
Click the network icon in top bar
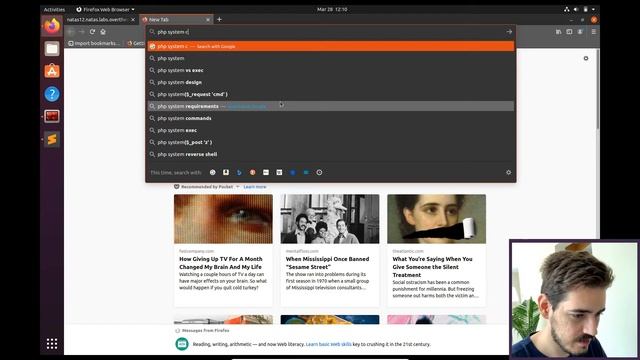point(567,9)
